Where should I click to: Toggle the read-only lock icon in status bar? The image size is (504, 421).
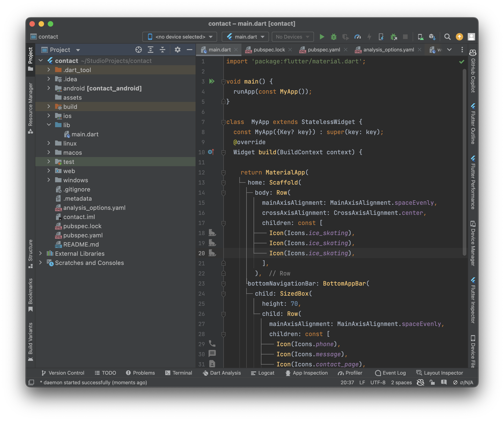(432, 382)
